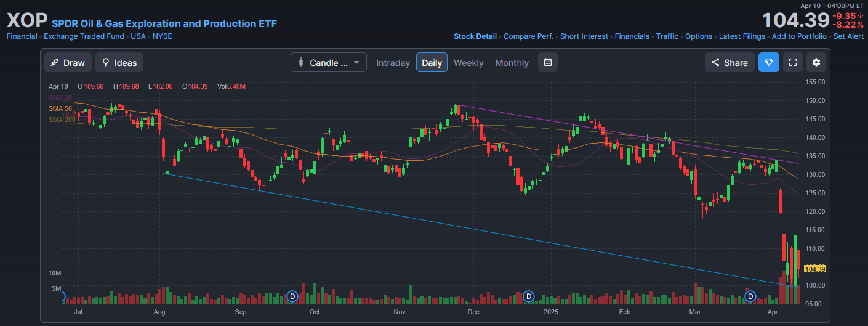Select the Weekly timeframe
Image resolution: width=868 pixels, height=326 pixels.
tap(468, 63)
